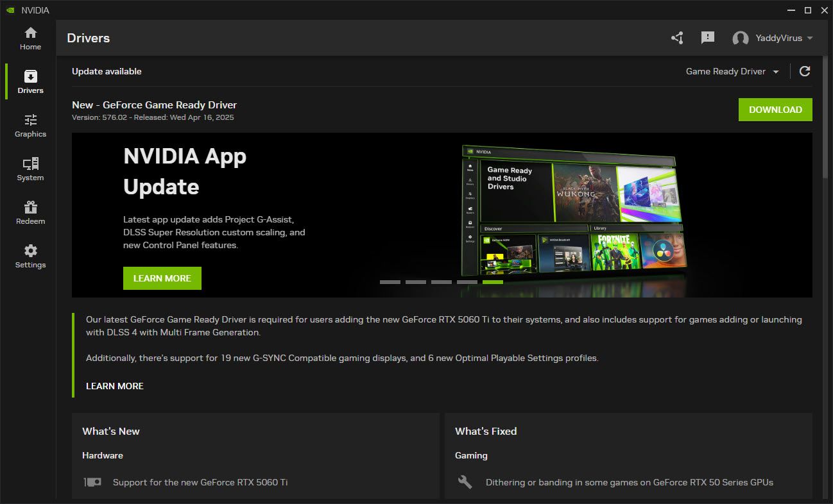Jump to the first banner slide indicator
Screen dimensions: 833x504
tap(390, 282)
